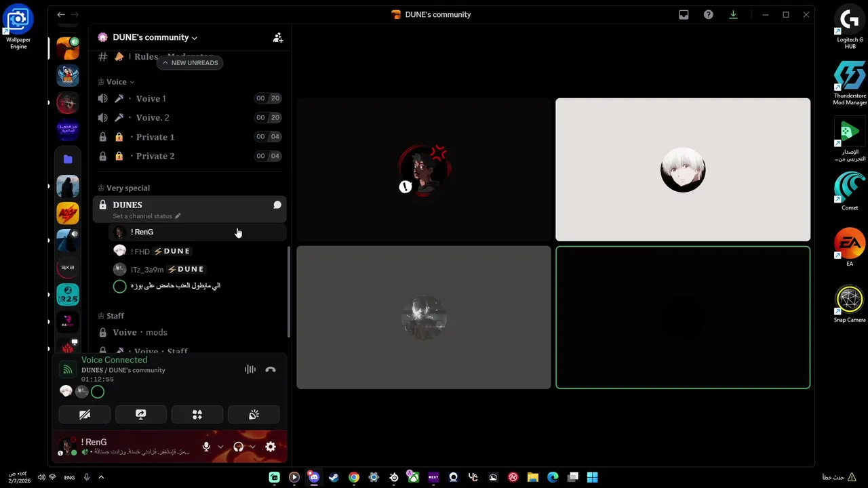The height and width of the screenshot is (488, 868).
Task: Open noise suppression waveform icon
Action: point(250,369)
